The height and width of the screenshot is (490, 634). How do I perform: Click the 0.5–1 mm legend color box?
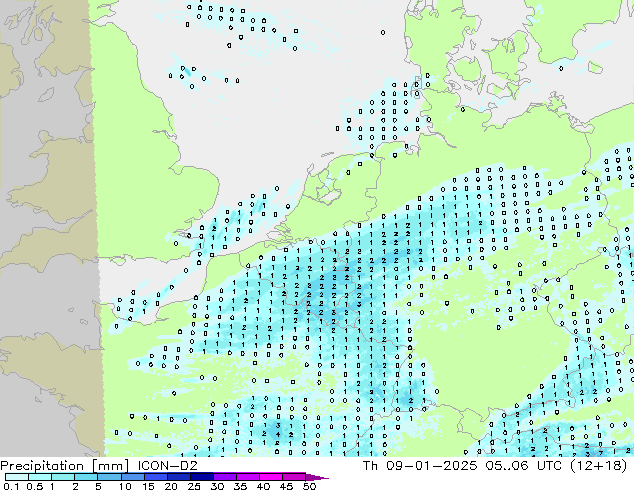40,477
